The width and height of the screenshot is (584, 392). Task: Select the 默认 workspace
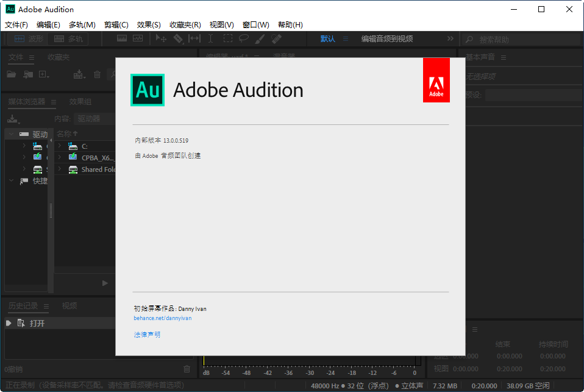click(x=328, y=39)
